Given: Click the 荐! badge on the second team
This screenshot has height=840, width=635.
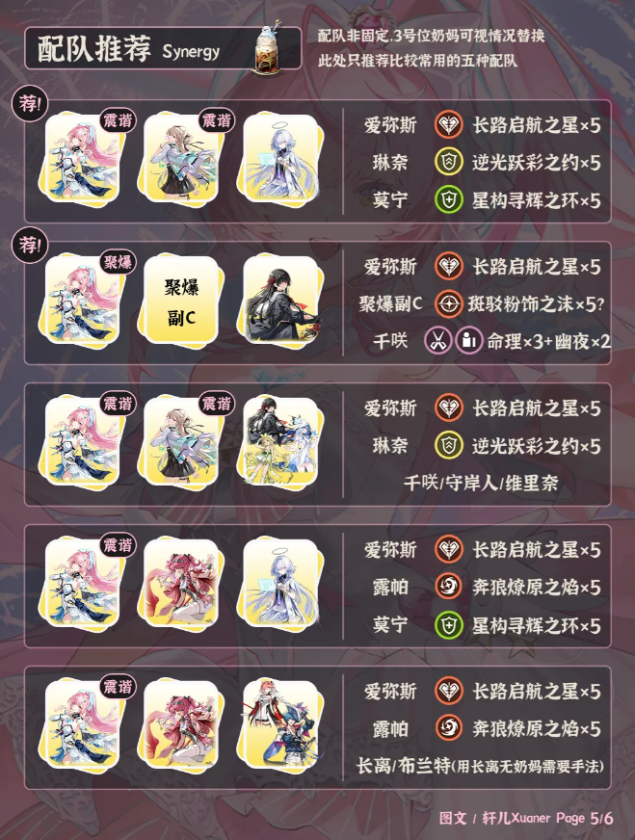Looking at the screenshot, I should pos(30,246).
